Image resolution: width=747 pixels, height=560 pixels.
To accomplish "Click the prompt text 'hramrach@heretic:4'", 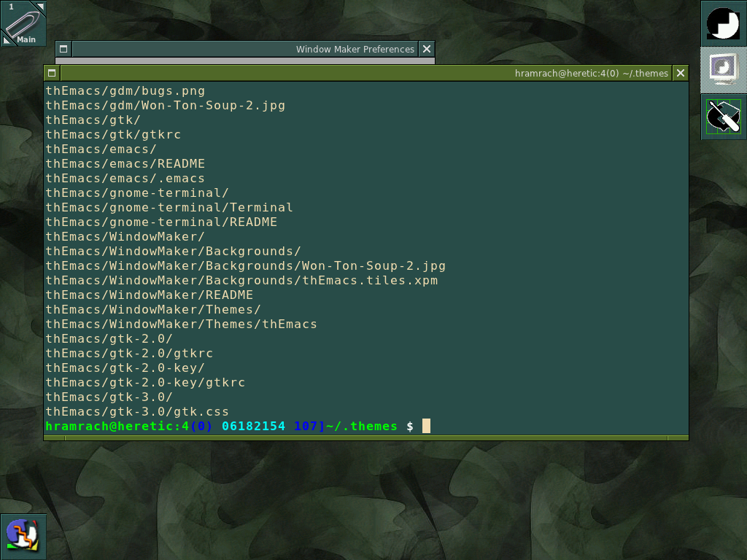I will [117, 426].
